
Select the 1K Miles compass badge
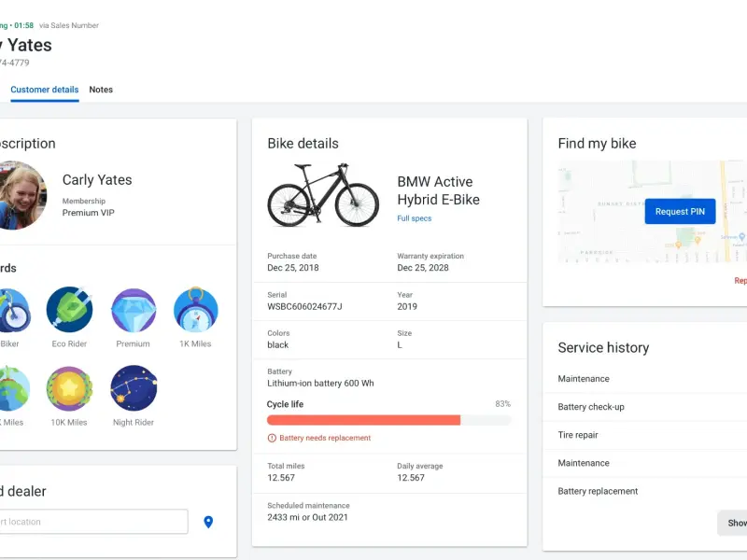click(x=196, y=310)
